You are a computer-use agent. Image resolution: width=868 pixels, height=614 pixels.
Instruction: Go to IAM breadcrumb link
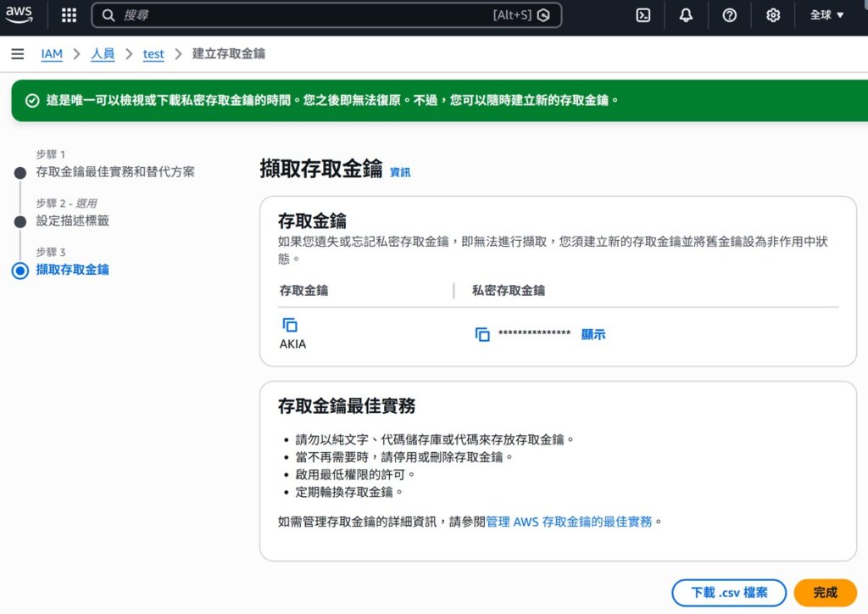tap(52, 53)
